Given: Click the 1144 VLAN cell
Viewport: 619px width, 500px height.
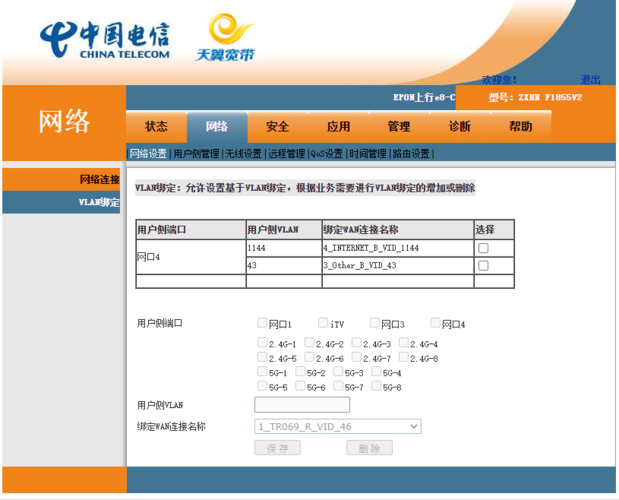Looking at the screenshot, I should point(284,248).
